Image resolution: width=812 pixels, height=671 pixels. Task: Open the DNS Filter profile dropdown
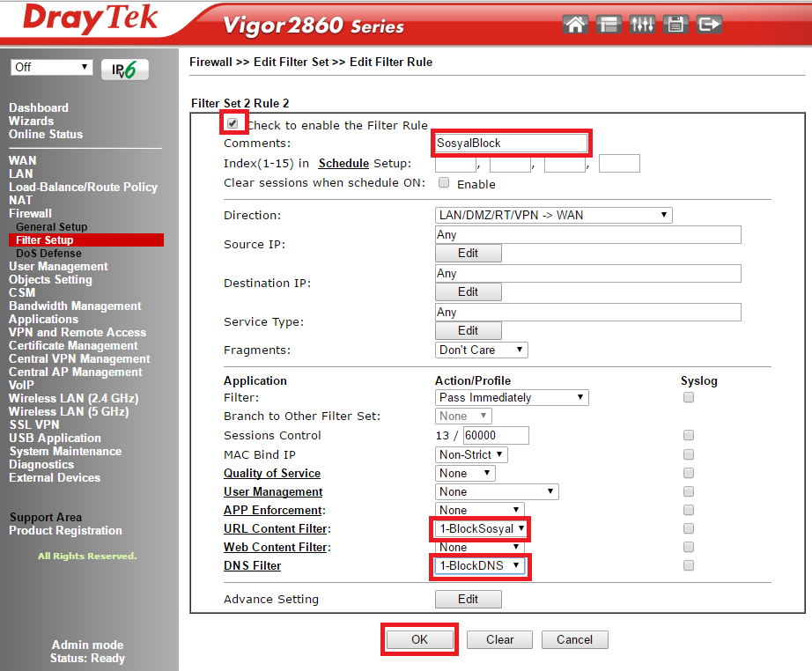pyautogui.click(x=480, y=565)
